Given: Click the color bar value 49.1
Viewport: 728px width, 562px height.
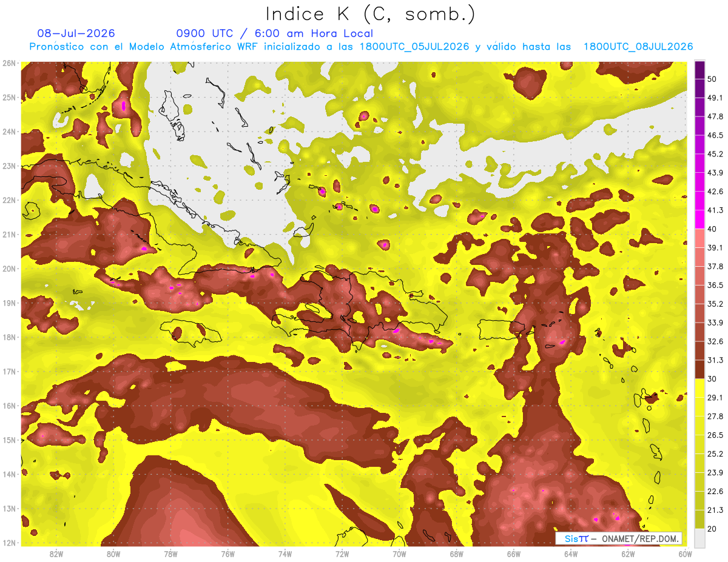Looking at the screenshot, I should pyautogui.click(x=715, y=97).
